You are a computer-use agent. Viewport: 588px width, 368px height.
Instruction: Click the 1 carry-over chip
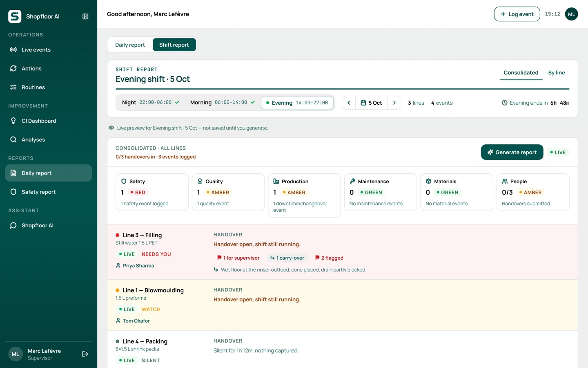[287, 258]
